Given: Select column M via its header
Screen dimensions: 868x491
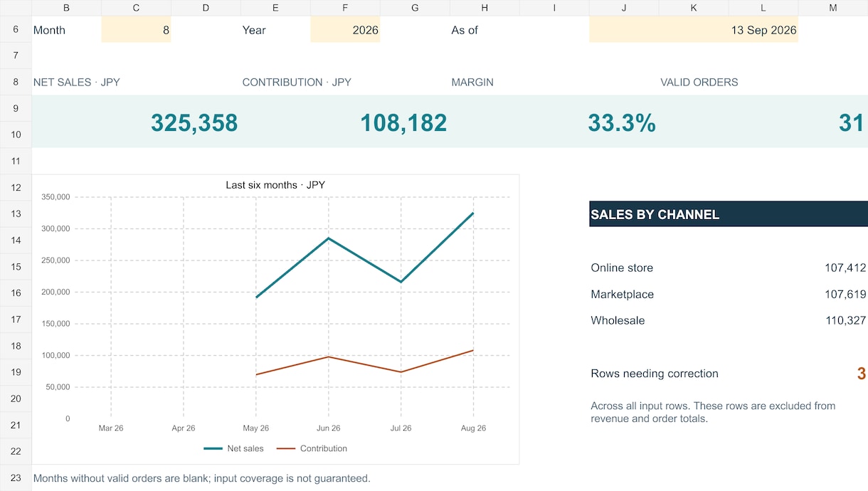Looking at the screenshot, I should [x=833, y=8].
